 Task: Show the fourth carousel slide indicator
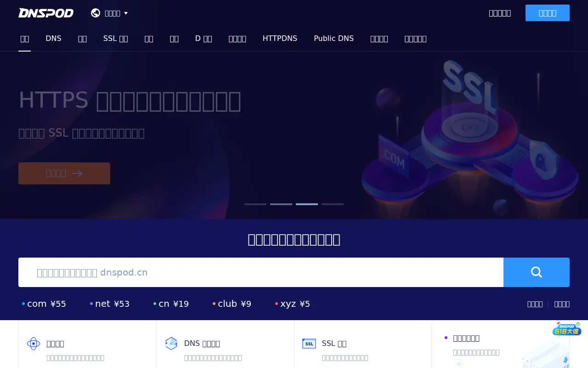point(333,204)
